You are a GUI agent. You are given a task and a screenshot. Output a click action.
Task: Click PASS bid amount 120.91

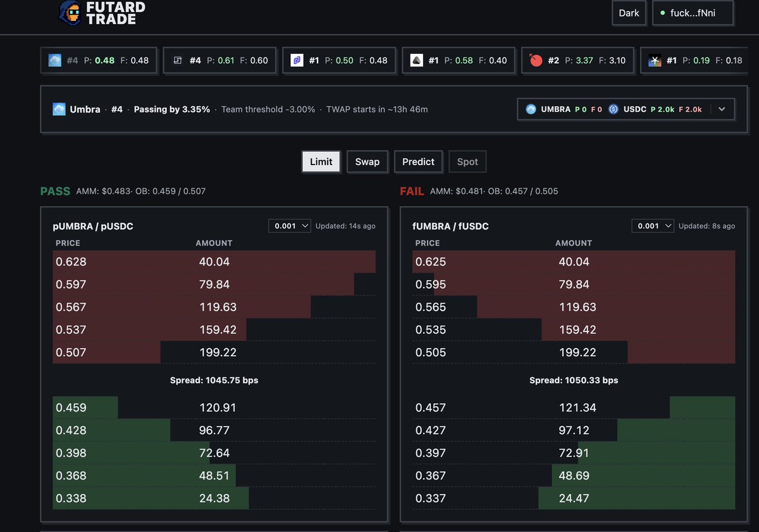pos(218,408)
